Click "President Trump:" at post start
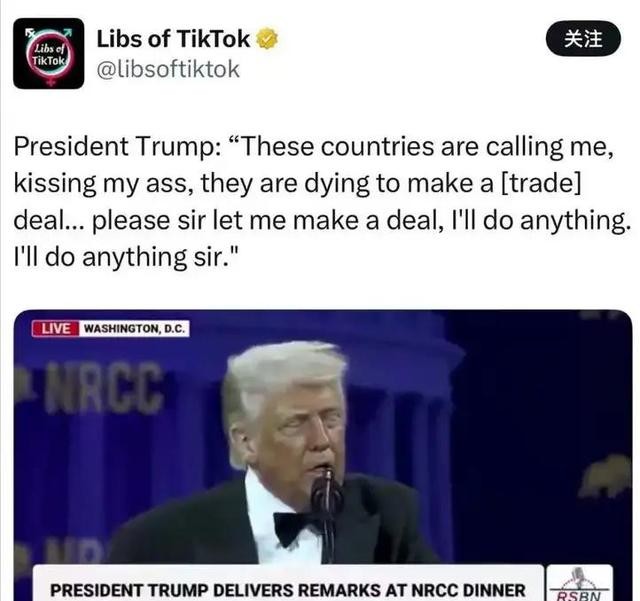 [118, 147]
